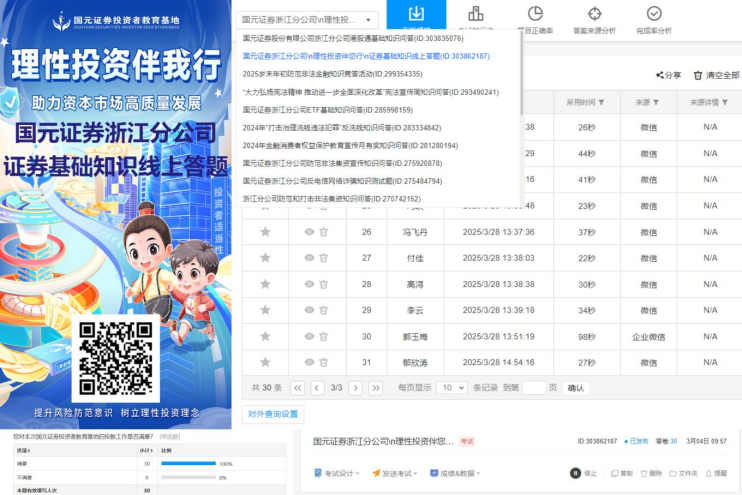The width and height of the screenshot is (742, 495).
Task: Click the 分享 share icon
Action: pyautogui.click(x=660, y=75)
